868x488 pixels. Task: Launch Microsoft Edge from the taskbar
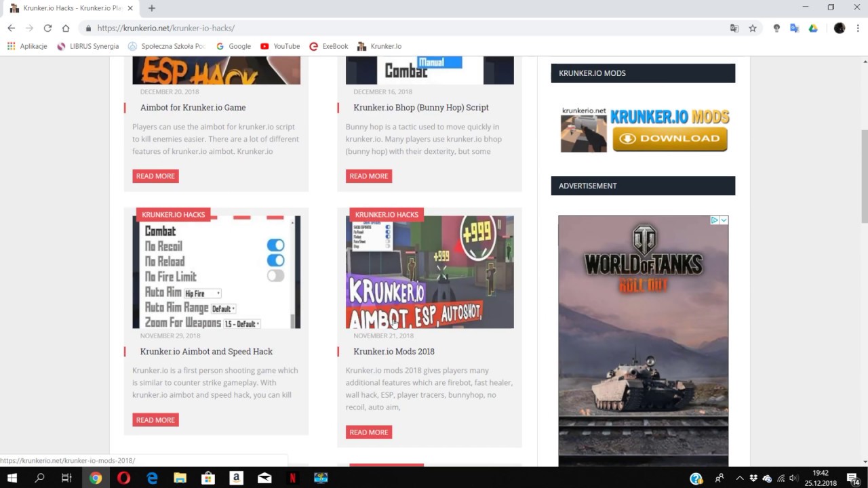point(152,478)
